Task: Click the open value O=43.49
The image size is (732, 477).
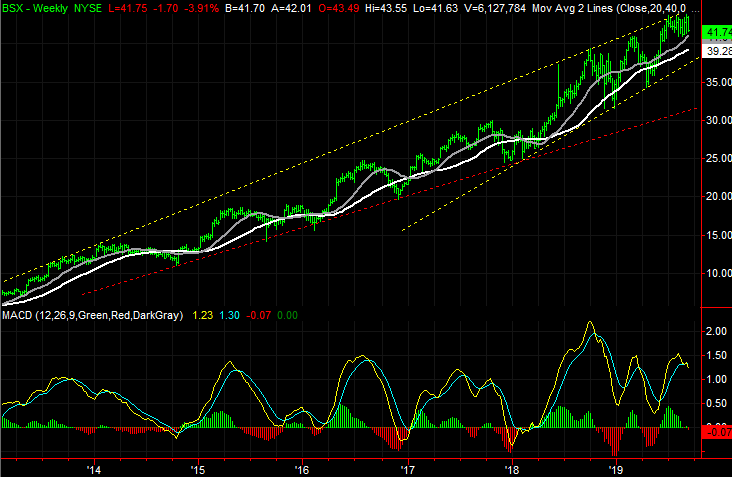Action: coord(338,8)
